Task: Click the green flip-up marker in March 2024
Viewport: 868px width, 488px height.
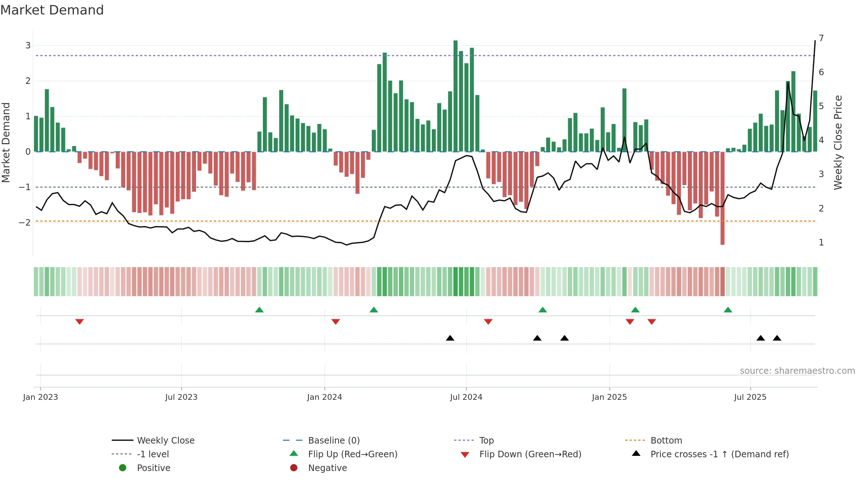Action: pos(374,310)
